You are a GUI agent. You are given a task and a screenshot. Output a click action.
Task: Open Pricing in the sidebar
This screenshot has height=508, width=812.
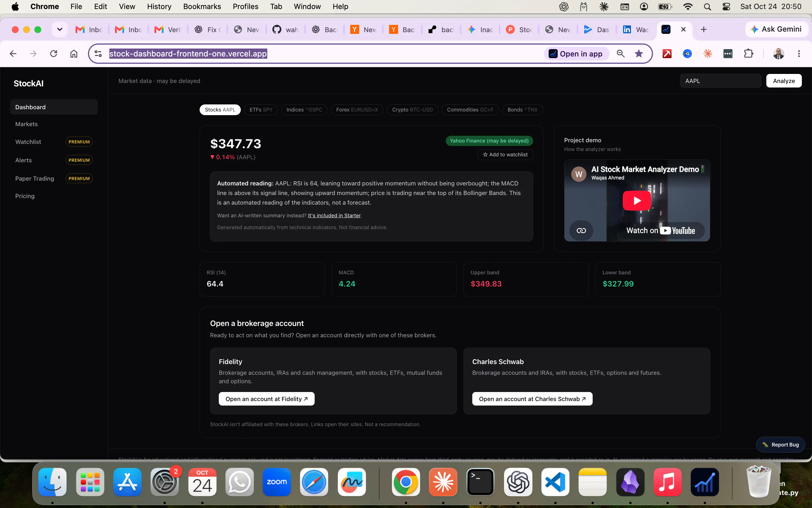click(54, 196)
